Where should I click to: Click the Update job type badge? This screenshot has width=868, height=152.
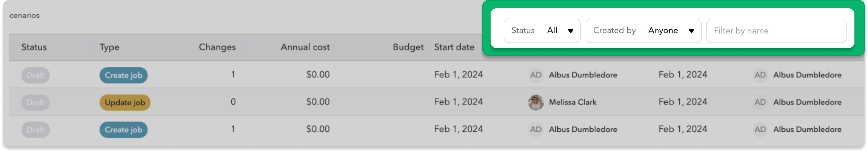tap(125, 102)
